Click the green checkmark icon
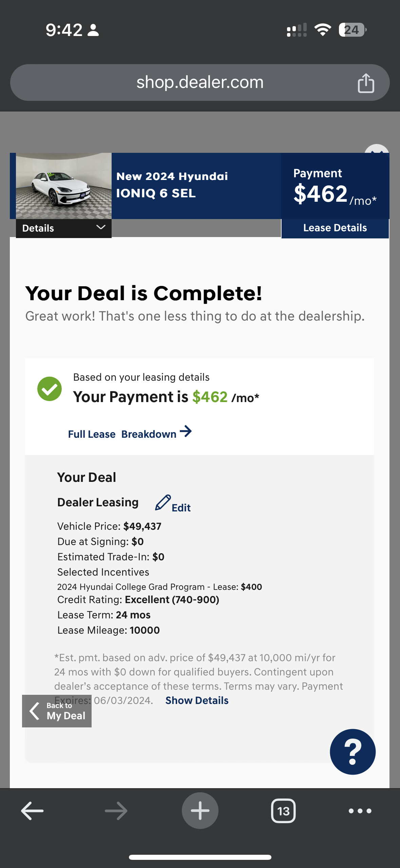The height and width of the screenshot is (868, 400). click(x=50, y=389)
